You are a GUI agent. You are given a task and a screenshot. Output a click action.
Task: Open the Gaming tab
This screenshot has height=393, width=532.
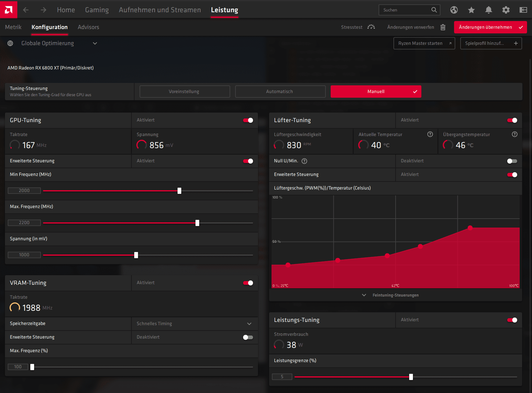pos(97,10)
